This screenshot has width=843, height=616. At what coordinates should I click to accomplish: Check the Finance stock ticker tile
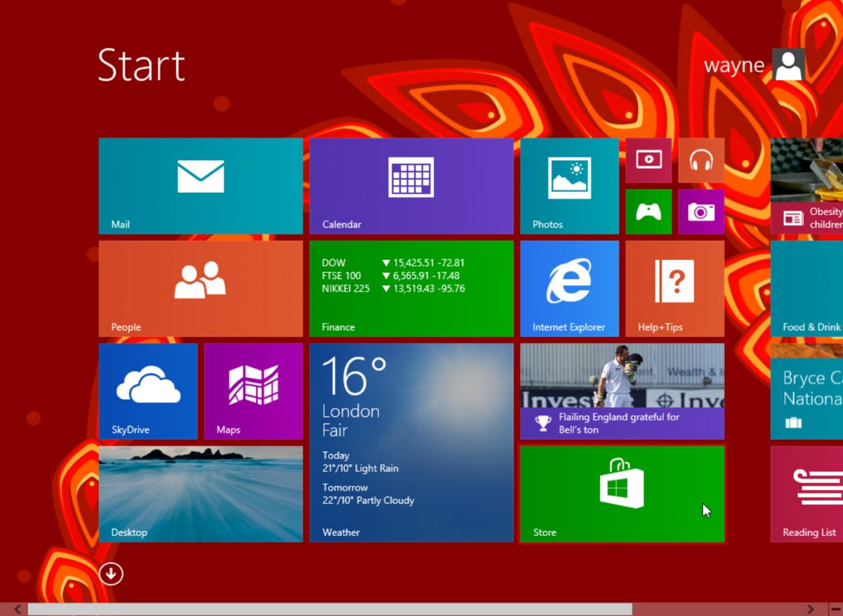point(411,288)
